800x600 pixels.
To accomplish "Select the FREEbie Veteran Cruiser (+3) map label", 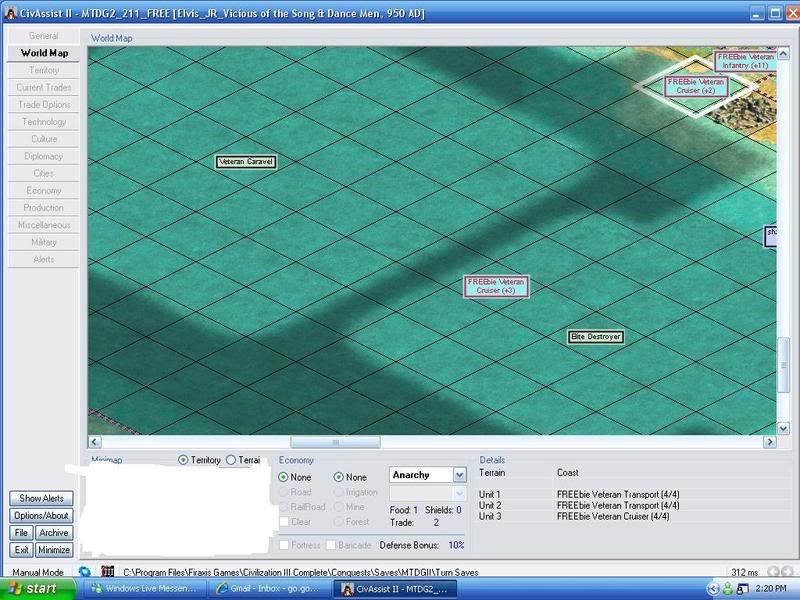I will click(496, 286).
